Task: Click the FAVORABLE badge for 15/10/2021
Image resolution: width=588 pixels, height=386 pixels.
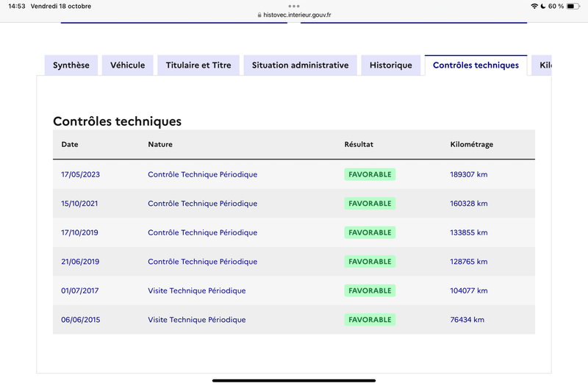Action: pyautogui.click(x=370, y=204)
